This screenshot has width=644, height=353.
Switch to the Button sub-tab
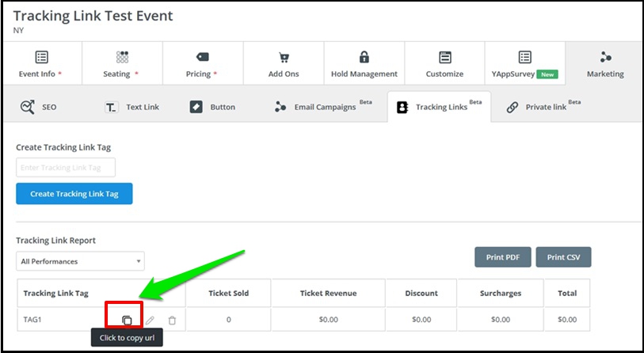click(213, 107)
